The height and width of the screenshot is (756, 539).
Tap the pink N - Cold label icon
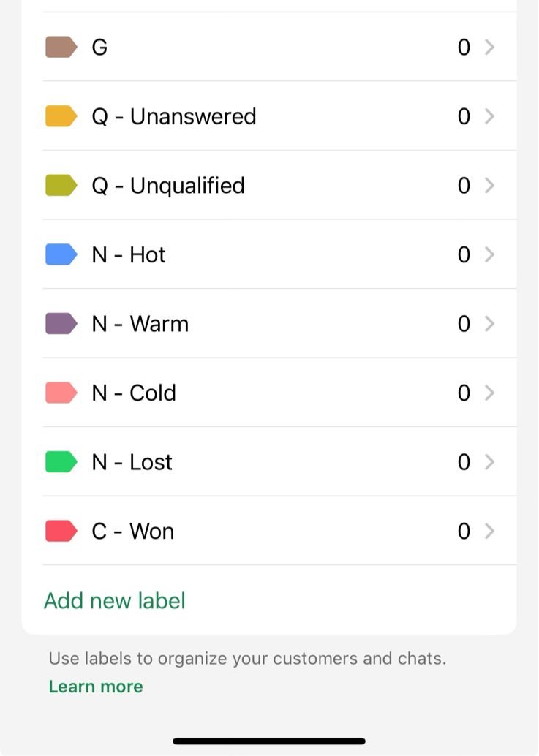click(61, 393)
